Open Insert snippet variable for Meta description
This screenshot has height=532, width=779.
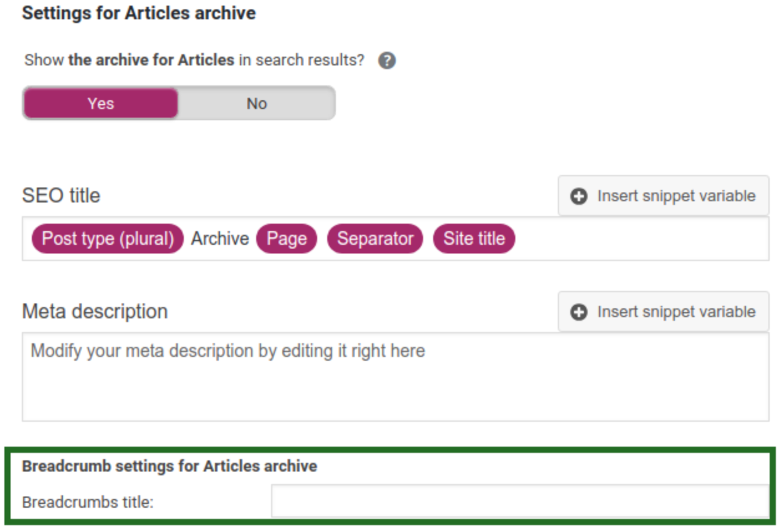[662, 311]
